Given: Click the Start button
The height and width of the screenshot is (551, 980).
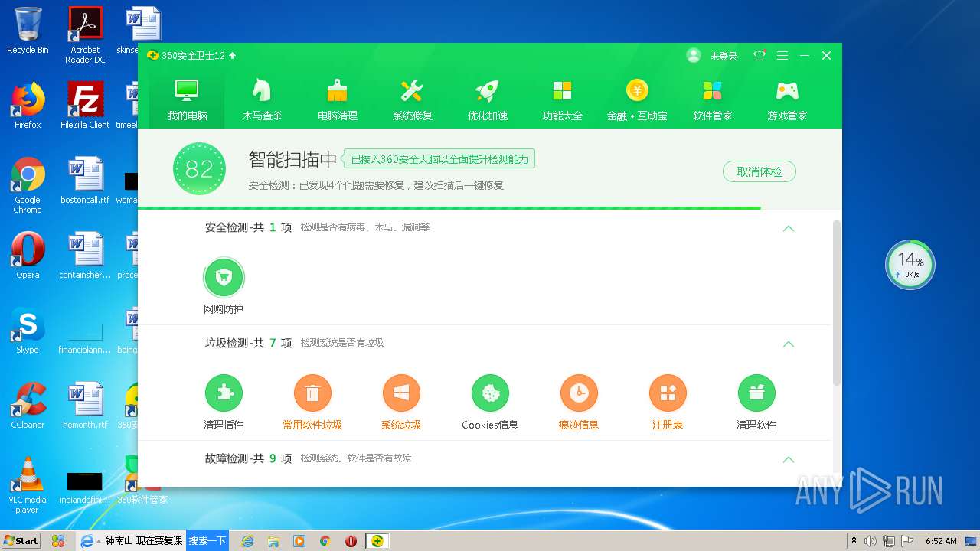Looking at the screenshot, I should pos(21,540).
